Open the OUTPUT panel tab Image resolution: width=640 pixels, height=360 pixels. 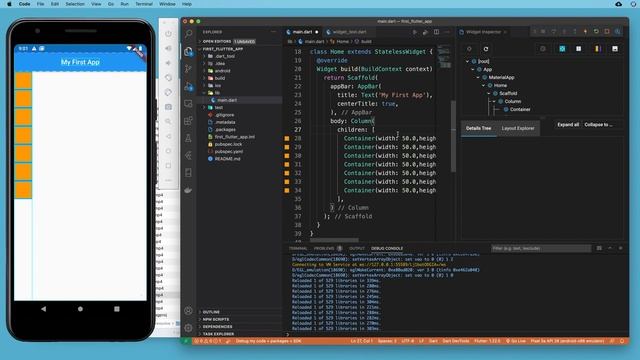tap(357, 248)
